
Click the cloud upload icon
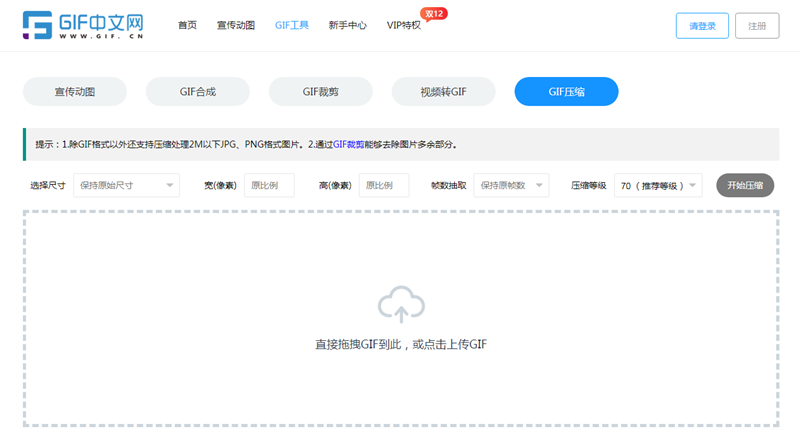click(401, 304)
